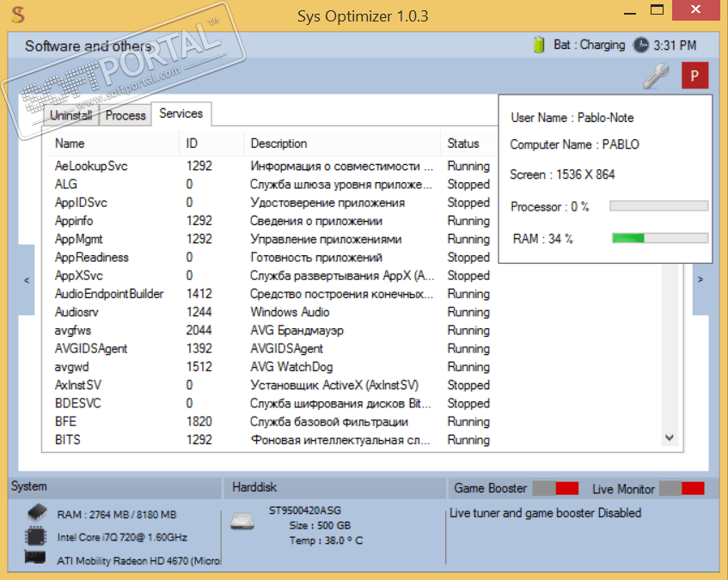The image size is (728, 580).
Task: Click the Size : 500 GB value
Action: (320, 526)
